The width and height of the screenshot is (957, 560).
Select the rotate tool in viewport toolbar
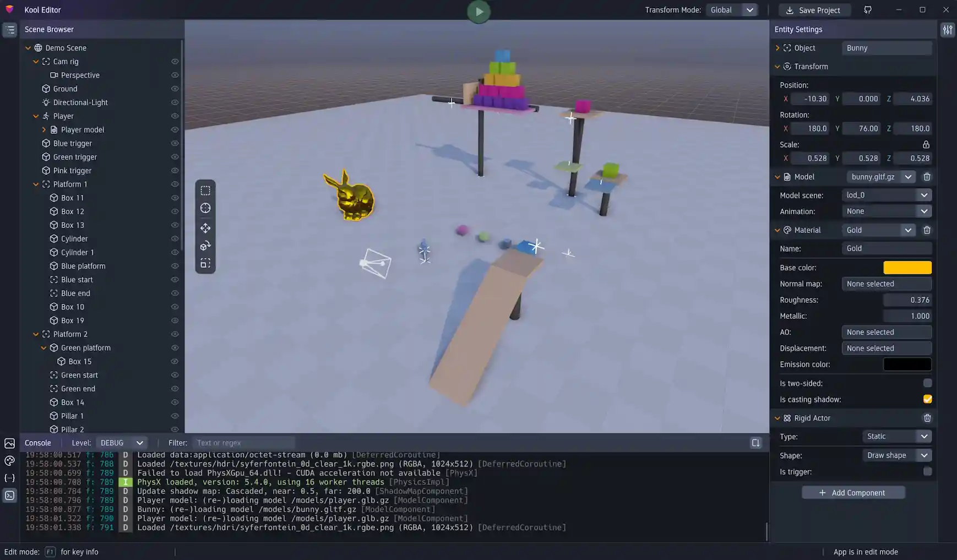tap(205, 246)
